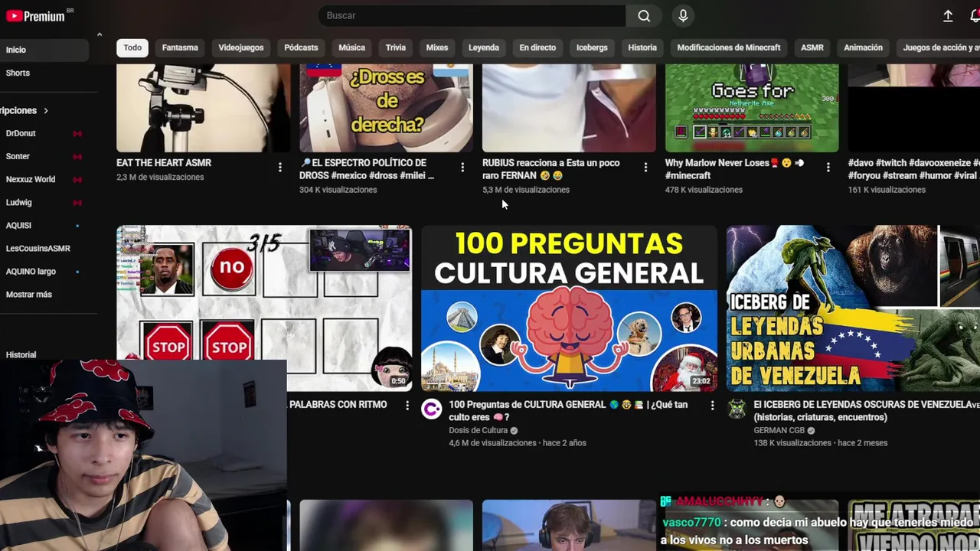Click GERMAN CGB channel name

point(779,431)
